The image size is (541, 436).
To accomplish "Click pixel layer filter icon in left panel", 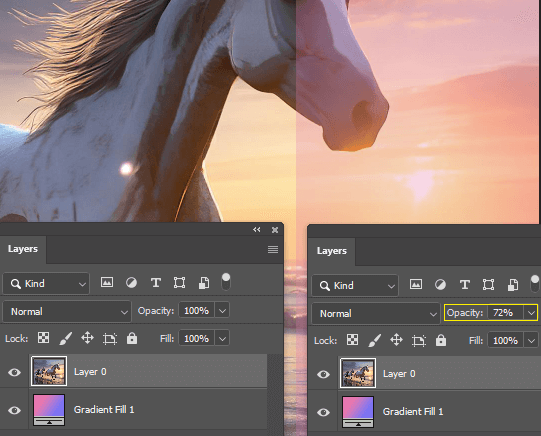I will 107,283.
